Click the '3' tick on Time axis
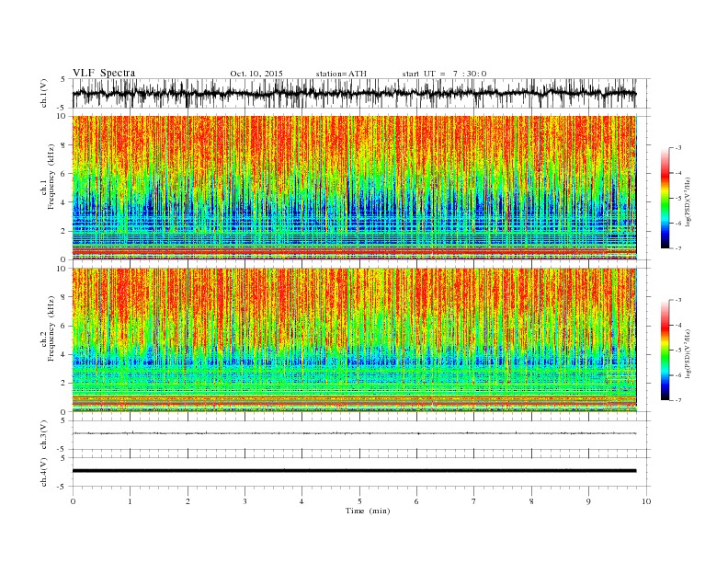Image resolution: width=728 pixels, height=563 pixels. point(245,501)
